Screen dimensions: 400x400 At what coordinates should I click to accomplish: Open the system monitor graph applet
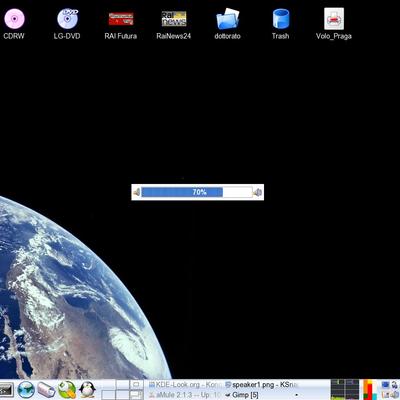[x=345, y=390]
